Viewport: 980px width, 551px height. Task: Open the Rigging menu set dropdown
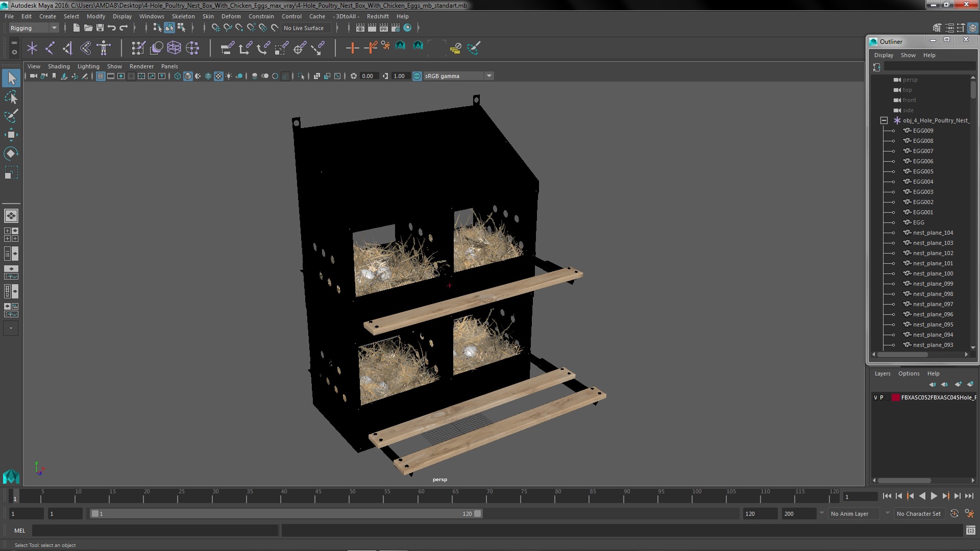click(54, 28)
